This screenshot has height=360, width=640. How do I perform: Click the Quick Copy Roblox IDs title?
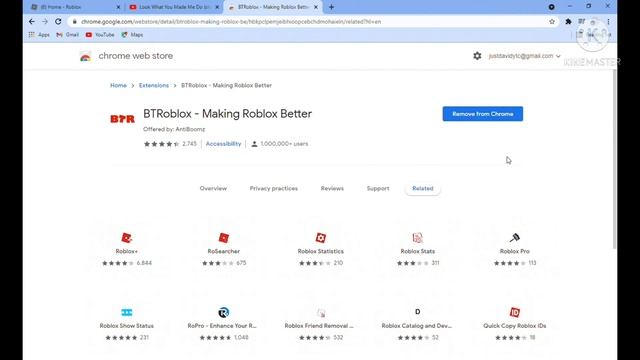click(515, 326)
